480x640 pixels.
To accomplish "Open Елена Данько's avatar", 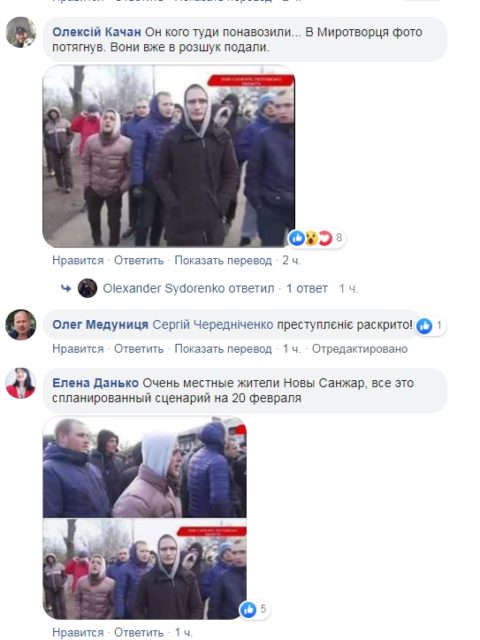I will click(20, 383).
